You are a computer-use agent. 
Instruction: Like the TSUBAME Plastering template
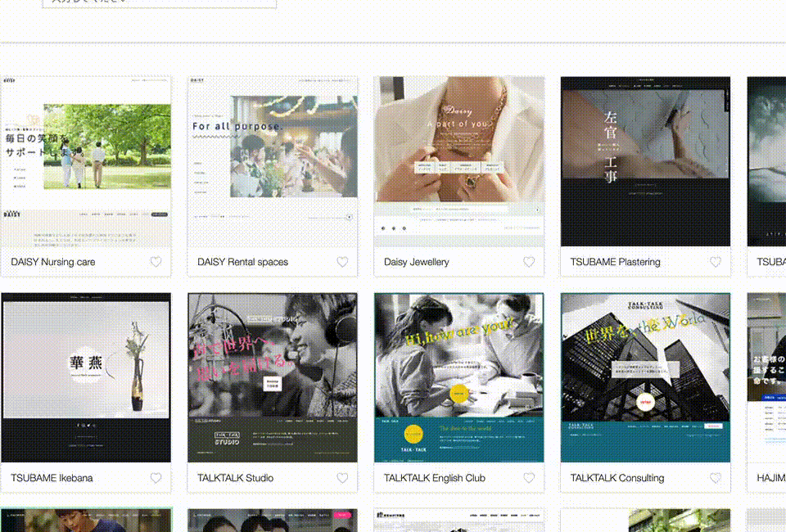pyautogui.click(x=716, y=261)
